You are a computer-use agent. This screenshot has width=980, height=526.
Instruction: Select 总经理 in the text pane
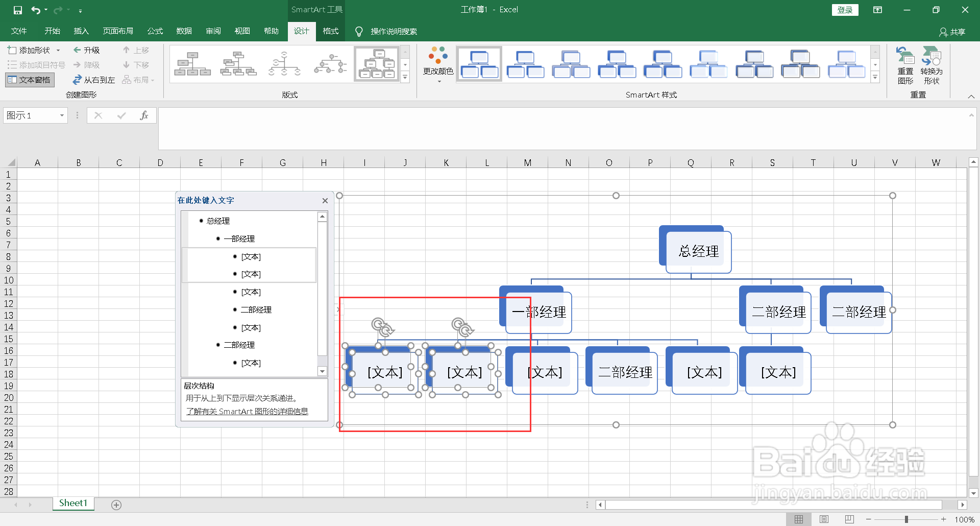tap(218, 221)
